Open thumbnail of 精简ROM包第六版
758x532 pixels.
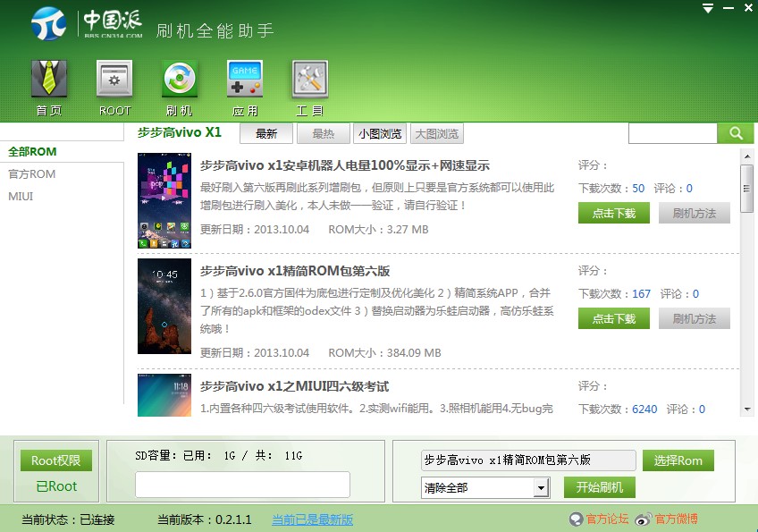pos(164,306)
